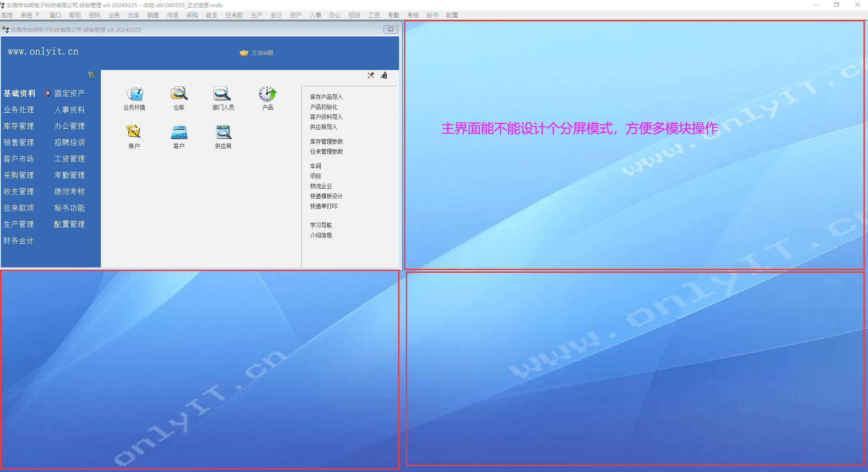Click the pin icon above the icon panel
868x472 pixels.
pyautogui.click(x=371, y=75)
